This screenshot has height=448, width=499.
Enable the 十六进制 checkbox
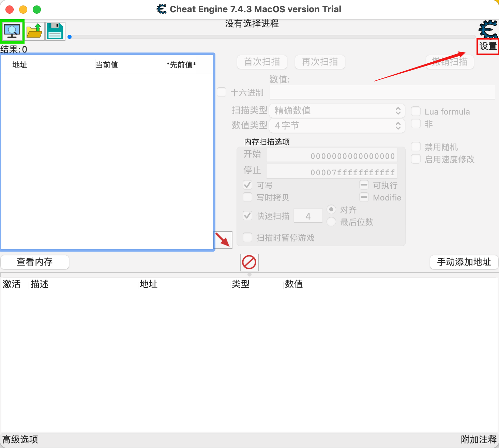[221, 92]
